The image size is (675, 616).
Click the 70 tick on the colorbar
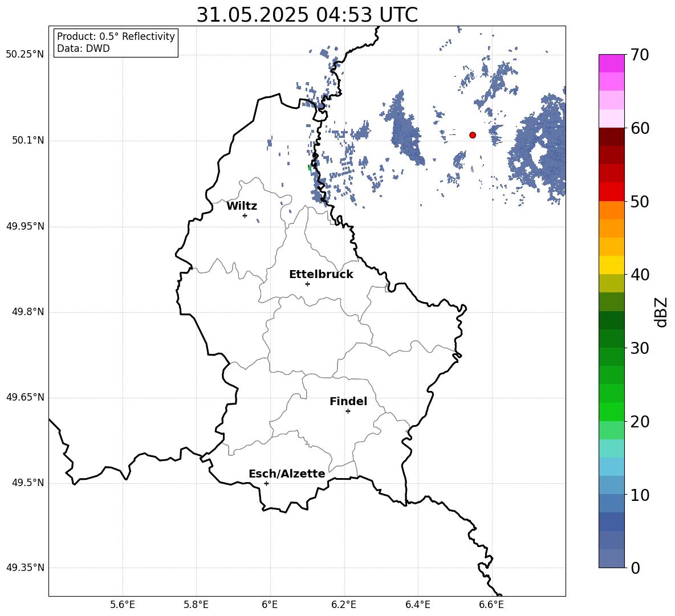640,55
